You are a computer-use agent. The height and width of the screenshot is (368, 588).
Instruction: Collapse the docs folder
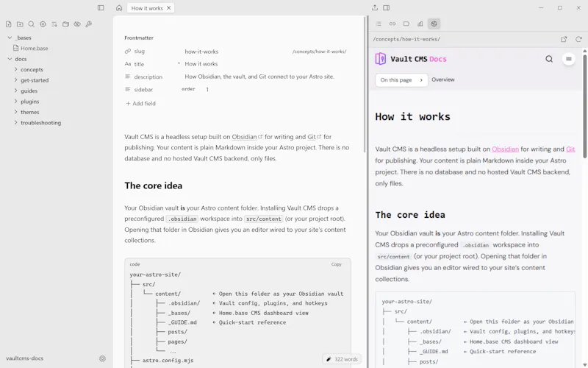(x=10, y=59)
